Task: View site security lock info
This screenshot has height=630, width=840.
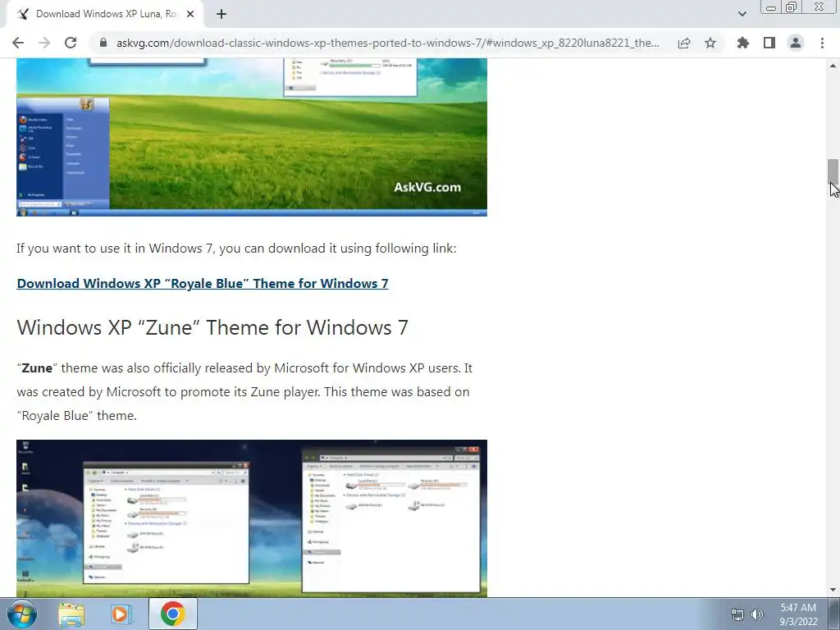Action: 103,43
